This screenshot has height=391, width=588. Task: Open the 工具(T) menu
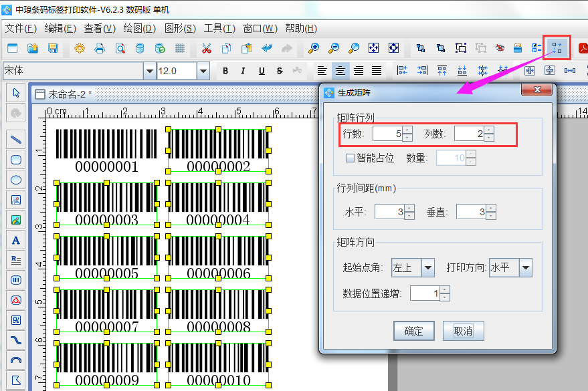[x=219, y=28]
